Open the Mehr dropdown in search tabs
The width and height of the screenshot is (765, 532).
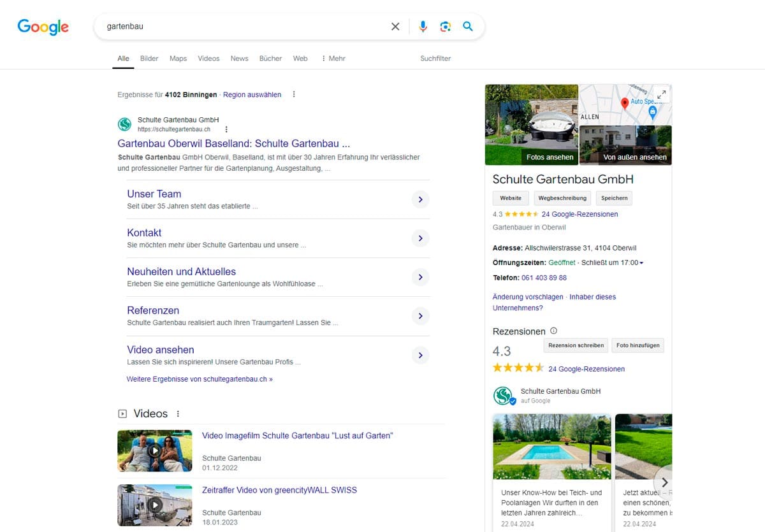coord(333,59)
